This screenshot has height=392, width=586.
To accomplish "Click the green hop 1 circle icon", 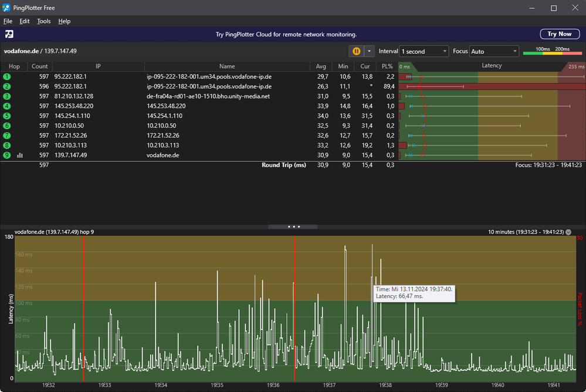I will pyautogui.click(x=7, y=77).
